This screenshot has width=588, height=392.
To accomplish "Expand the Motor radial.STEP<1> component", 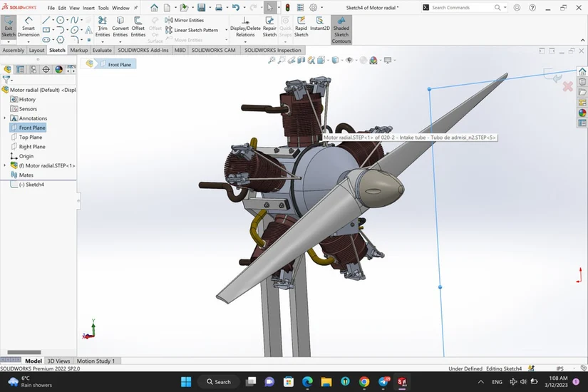I will coord(5,165).
